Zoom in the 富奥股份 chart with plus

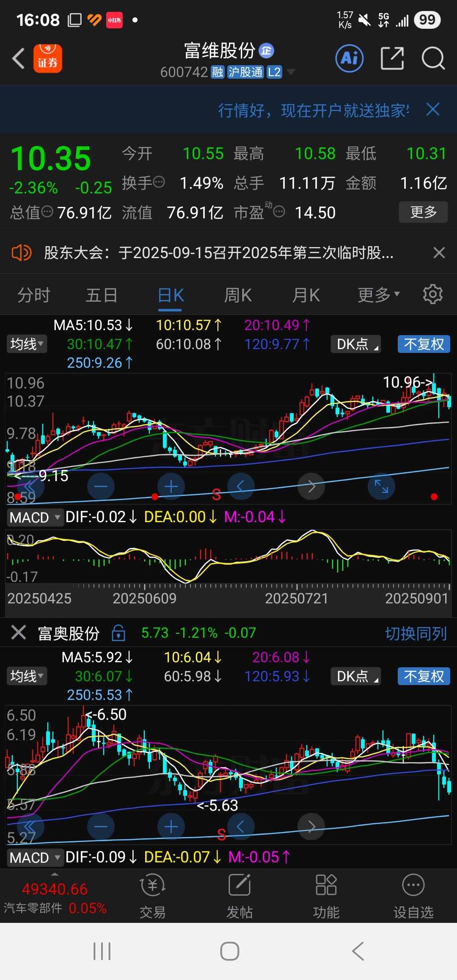point(171,826)
